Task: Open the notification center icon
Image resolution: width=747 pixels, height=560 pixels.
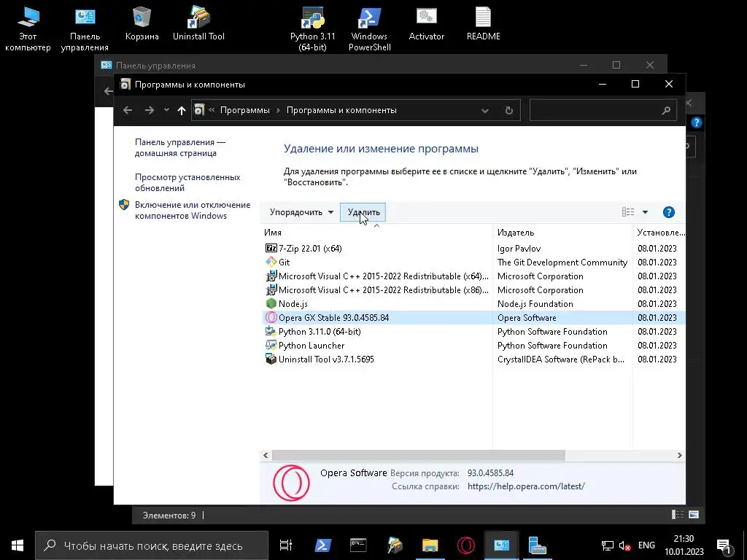Action: click(724, 545)
